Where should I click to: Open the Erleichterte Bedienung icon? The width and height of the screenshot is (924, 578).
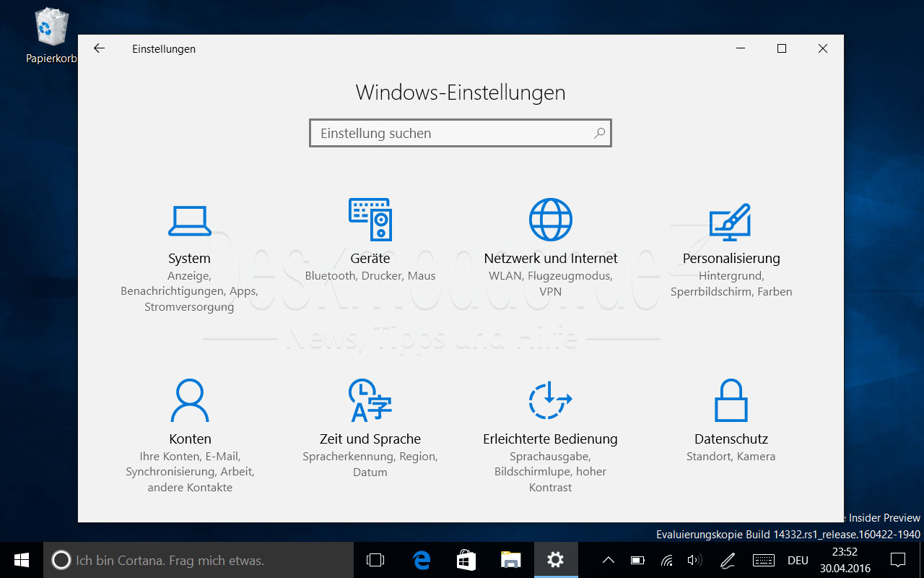[550, 400]
